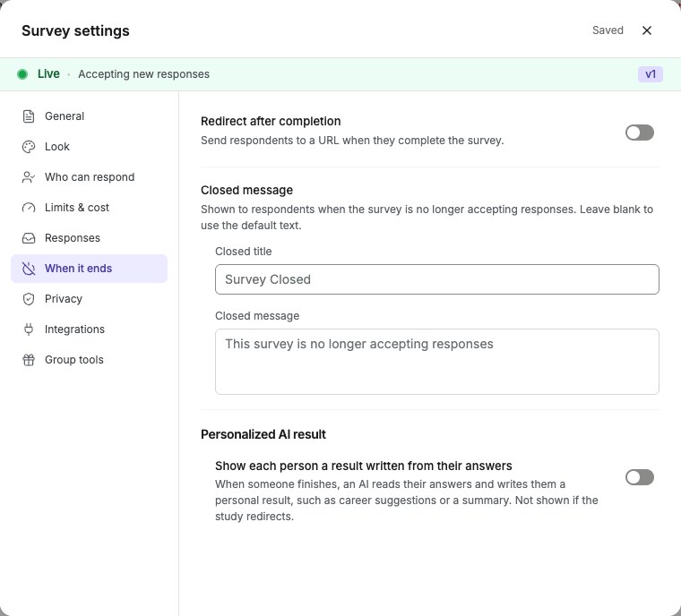Open the Responses settings section
This screenshot has height=616, width=681.
89,238
